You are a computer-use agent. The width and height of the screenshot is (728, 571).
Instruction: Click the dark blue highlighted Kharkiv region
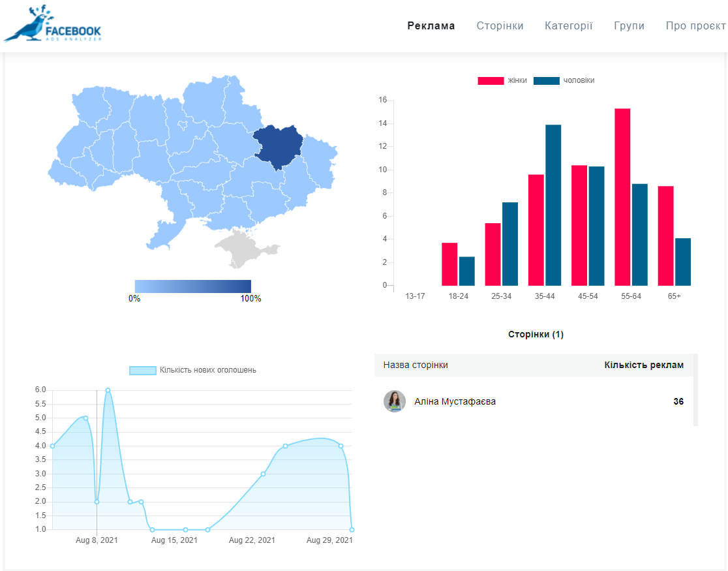pyautogui.click(x=280, y=145)
